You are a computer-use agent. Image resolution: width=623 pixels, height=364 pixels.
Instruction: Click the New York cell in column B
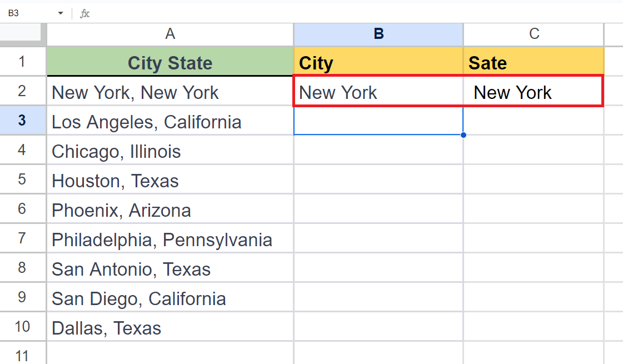(x=378, y=92)
